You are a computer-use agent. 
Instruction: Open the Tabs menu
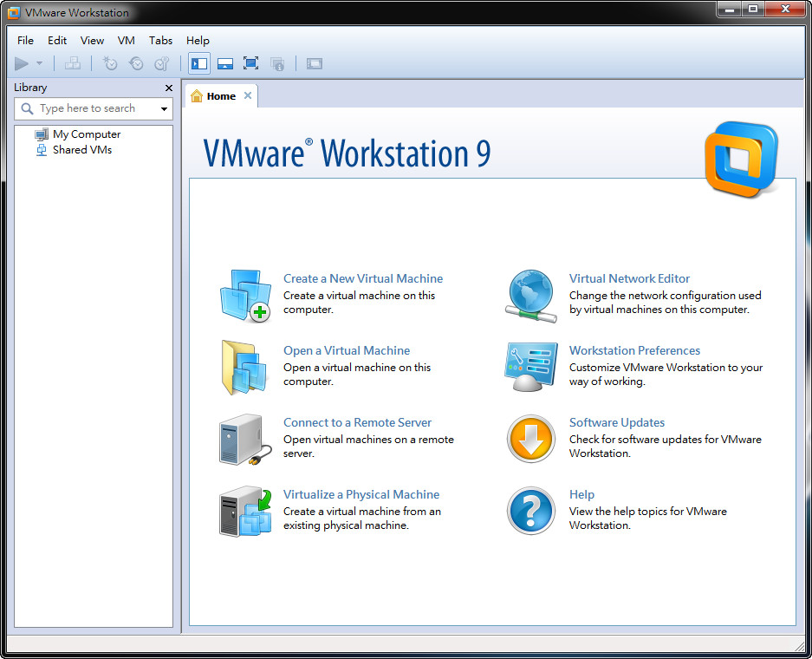point(160,41)
